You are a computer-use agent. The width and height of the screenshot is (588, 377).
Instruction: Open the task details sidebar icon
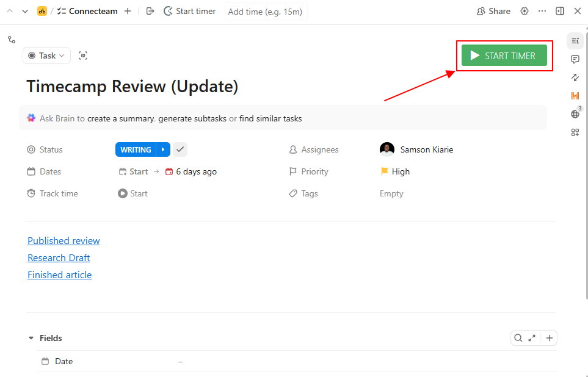[x=575, y=41]
